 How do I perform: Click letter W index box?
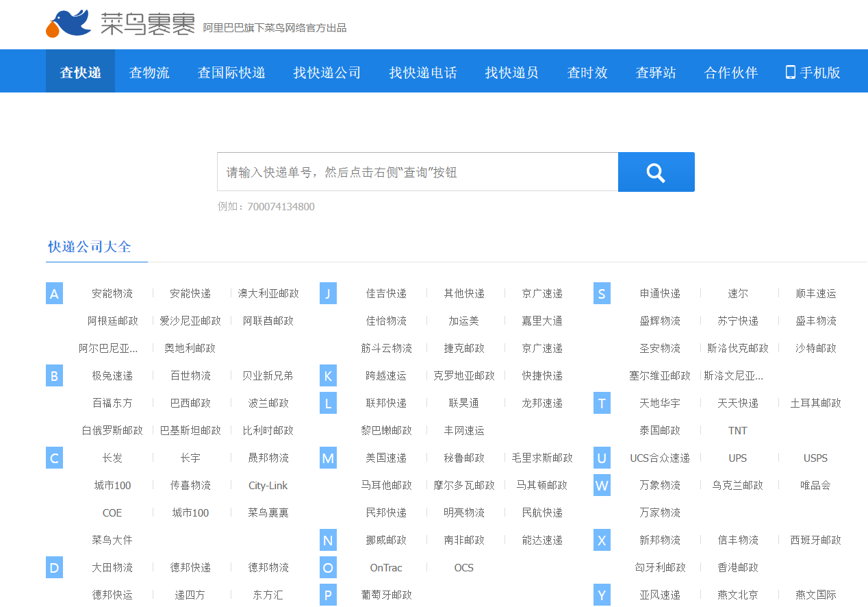tap(602, 485)
